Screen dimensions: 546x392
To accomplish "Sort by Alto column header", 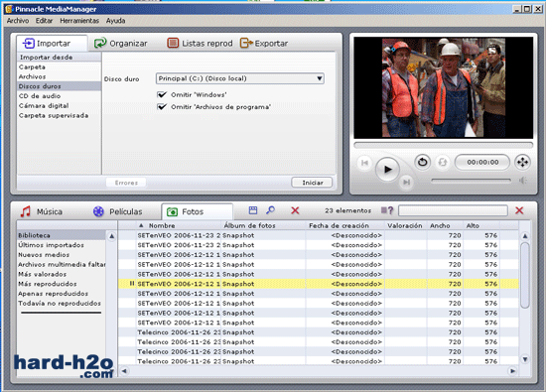I will (481, 225).
